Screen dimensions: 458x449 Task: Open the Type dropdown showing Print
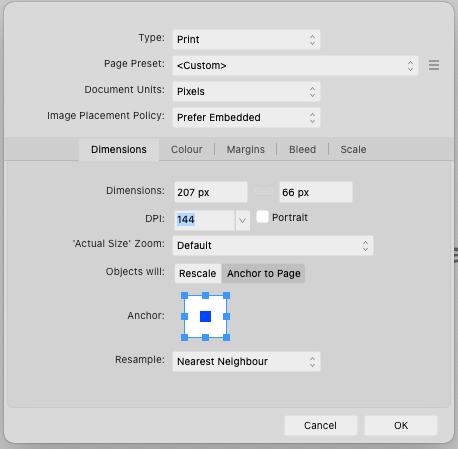pyautogui.click(x=246, y=39)
